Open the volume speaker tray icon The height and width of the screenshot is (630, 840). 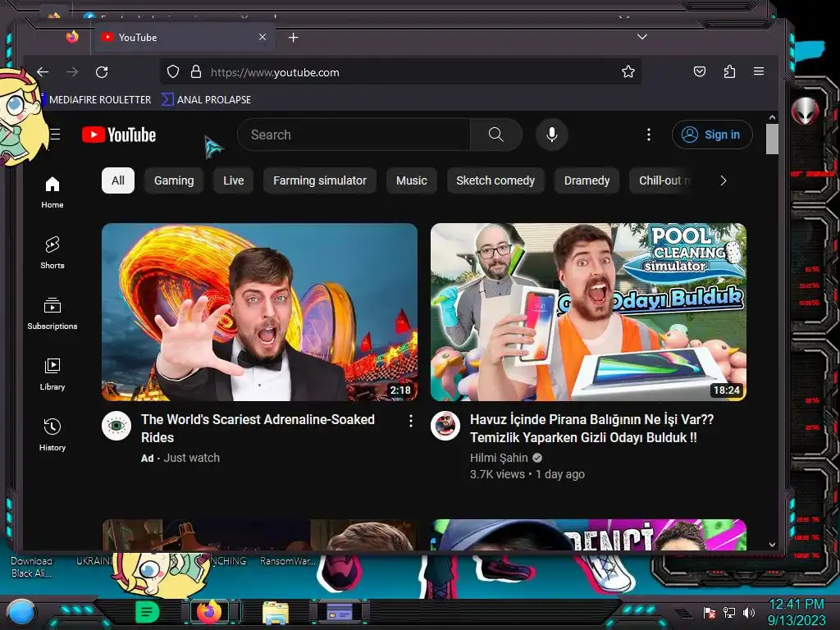[748, 612]
